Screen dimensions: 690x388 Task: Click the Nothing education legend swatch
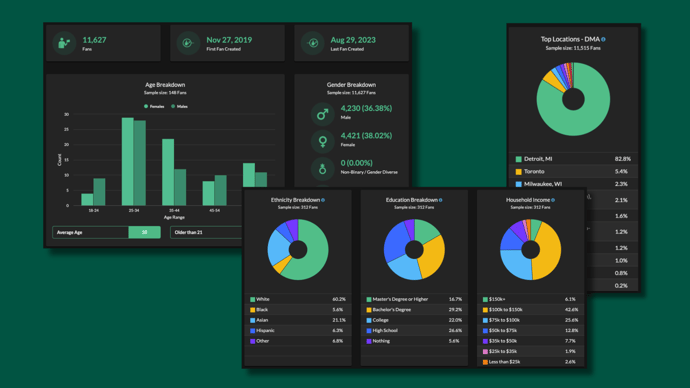369,341
